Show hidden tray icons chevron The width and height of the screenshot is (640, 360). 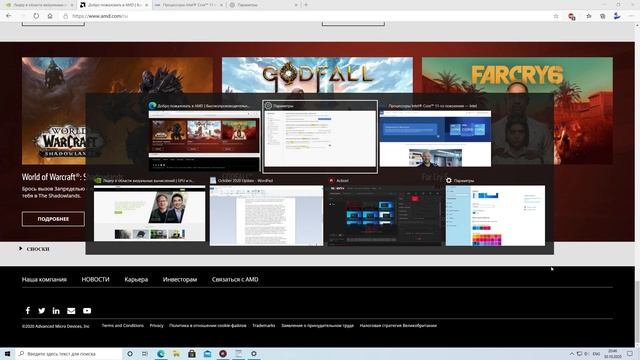pos(572,353)
